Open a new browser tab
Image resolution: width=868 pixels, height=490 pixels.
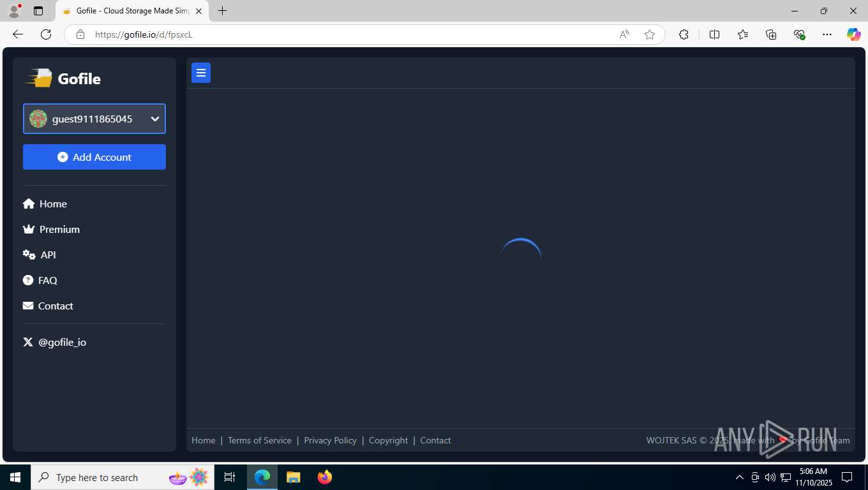pyautogui.click(x=222, y=11)
